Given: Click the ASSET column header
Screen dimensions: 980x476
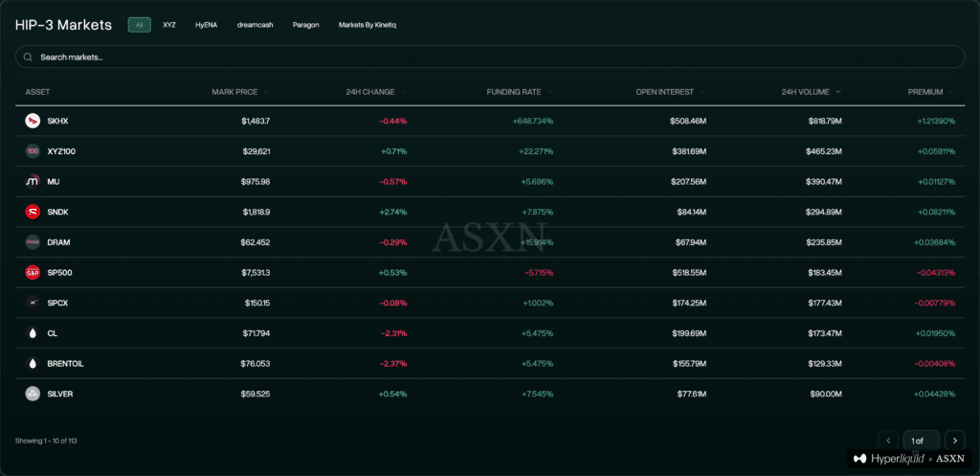Looking at the screenshot, I should 37,92.
